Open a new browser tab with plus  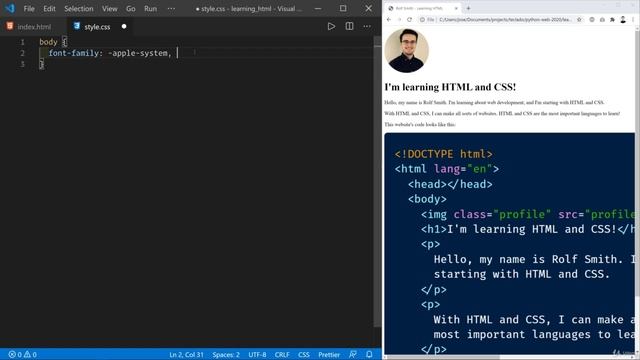point(468,8)
